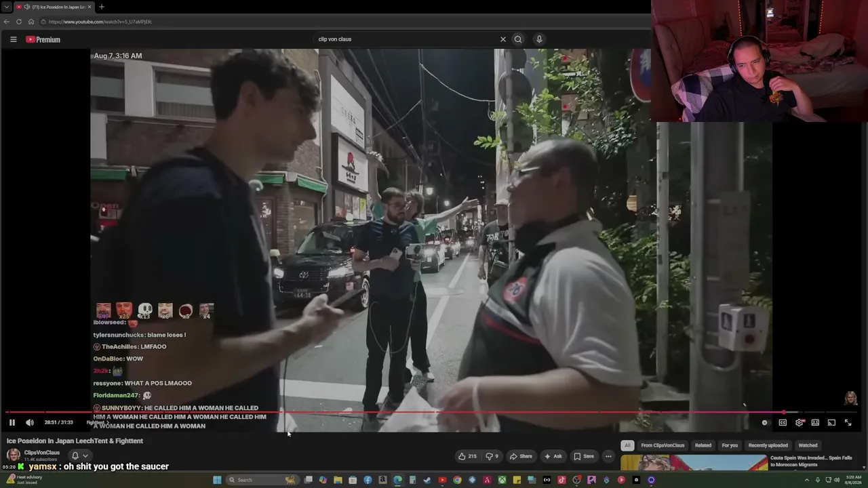The image size is (868, 488).
Task: Open a new browser tab
Action: 101,7
